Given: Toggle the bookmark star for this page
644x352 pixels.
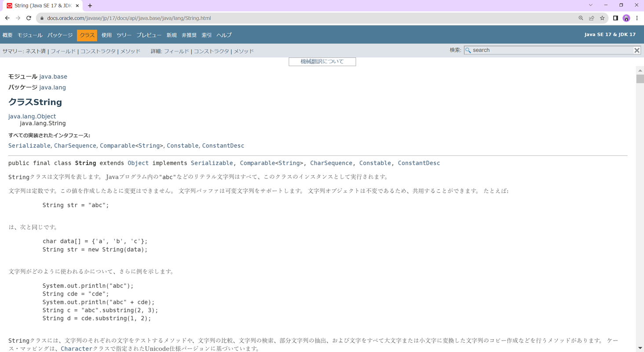Looking at the screenshot, I should pyautogui.click(x=602, y=18).
